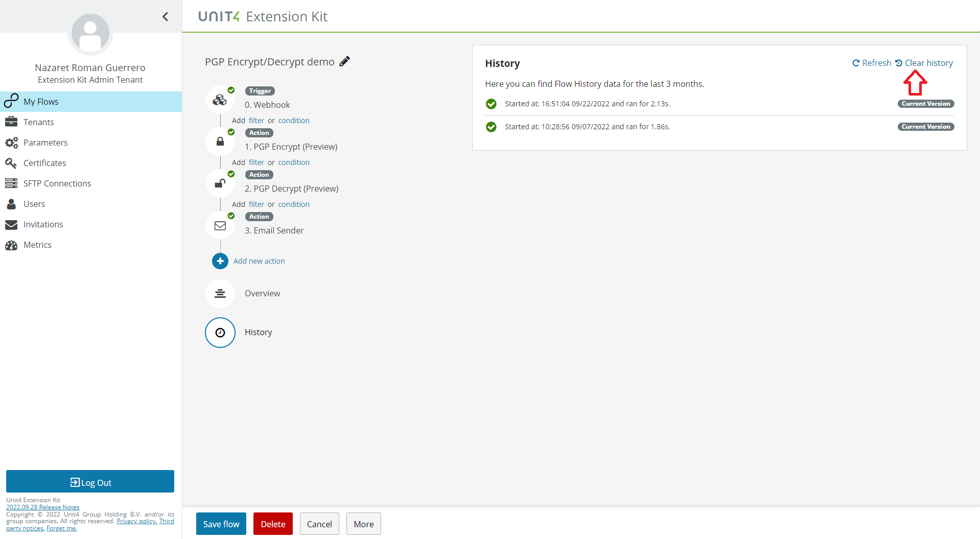Click the Forget me link
The width and height of the screenshot is (980, 539).
tap(61, 528)
